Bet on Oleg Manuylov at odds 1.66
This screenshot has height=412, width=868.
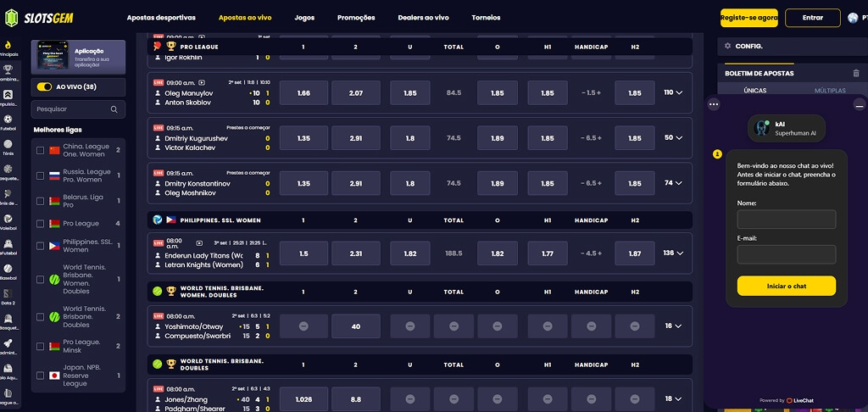(x=304, y=93)
